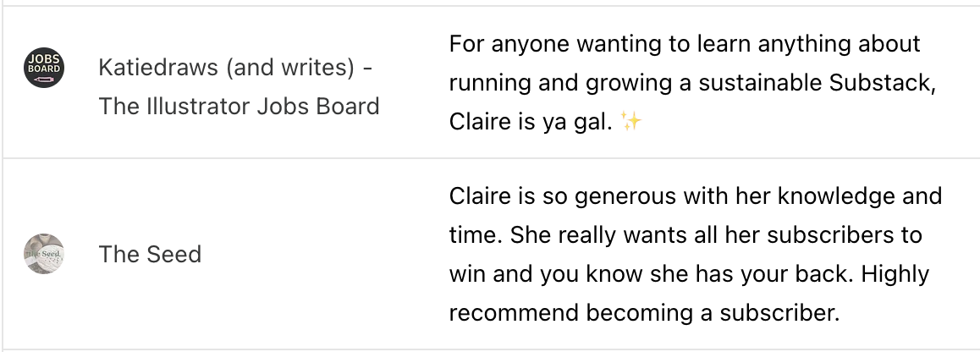Click the line "Claire is so generous with her knowledge and"
The height and width of the screenshot is (352, 980).
[x=695, y=195]
